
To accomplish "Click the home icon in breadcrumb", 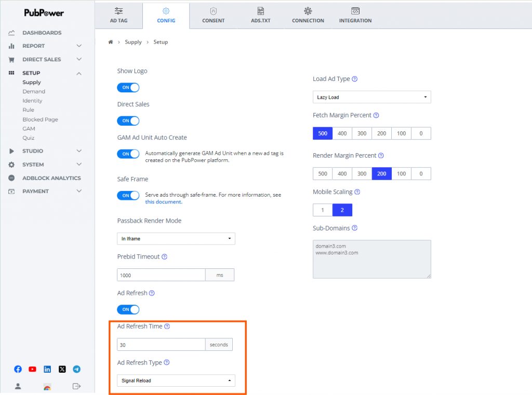I will click(x=111, y=42).
